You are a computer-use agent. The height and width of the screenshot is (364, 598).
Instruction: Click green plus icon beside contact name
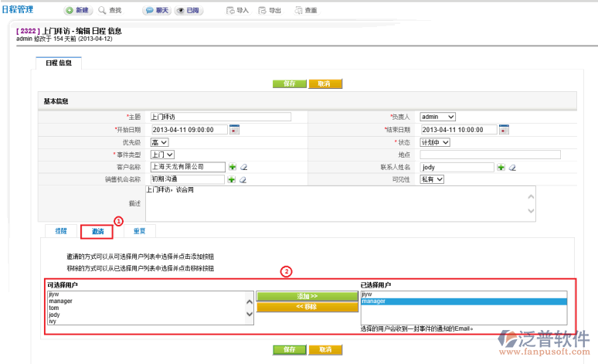(x=501, y=167)
